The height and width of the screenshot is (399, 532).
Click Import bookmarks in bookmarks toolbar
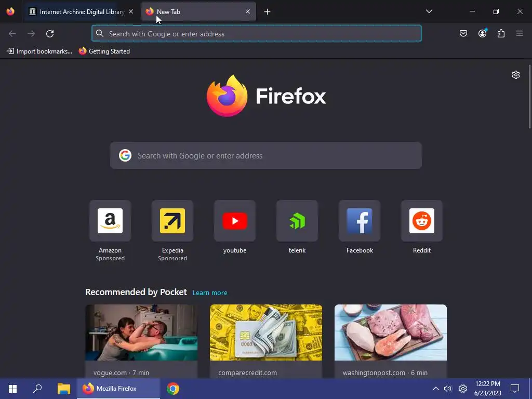[x=39, y=51]
